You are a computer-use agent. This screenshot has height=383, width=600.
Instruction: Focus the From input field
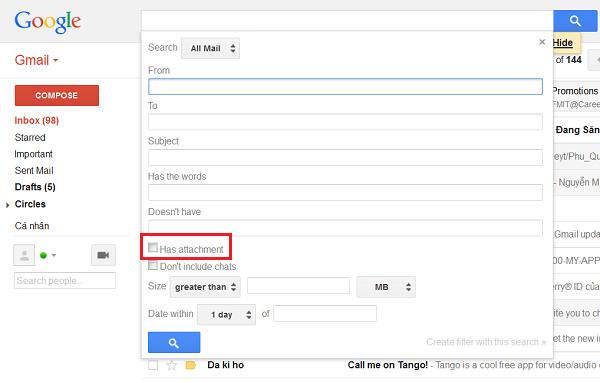(x=345, y=86)
